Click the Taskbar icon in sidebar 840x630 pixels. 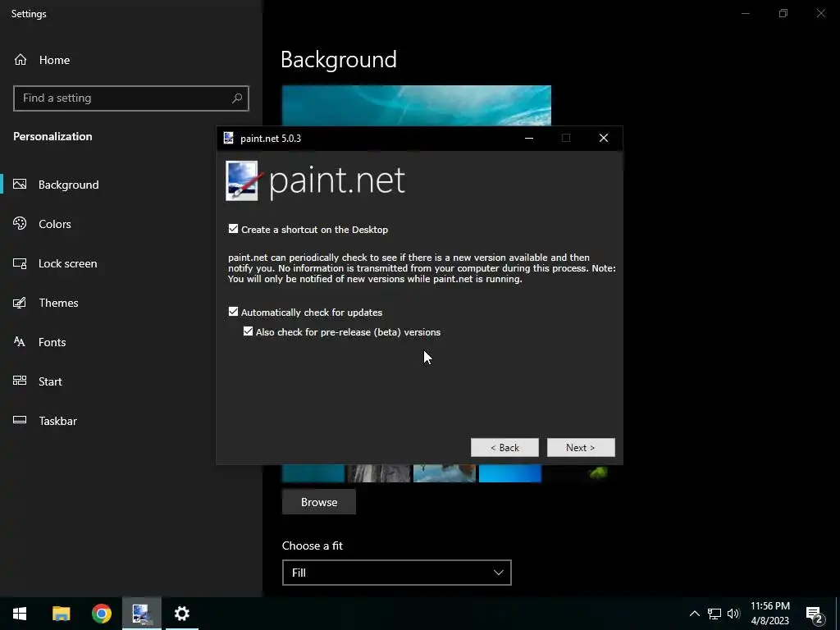point(20,420)
